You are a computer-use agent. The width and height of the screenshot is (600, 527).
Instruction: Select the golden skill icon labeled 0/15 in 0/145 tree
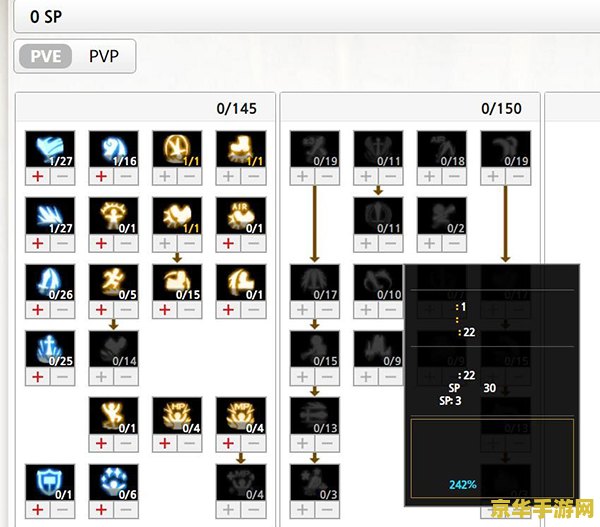click(177, 282)
